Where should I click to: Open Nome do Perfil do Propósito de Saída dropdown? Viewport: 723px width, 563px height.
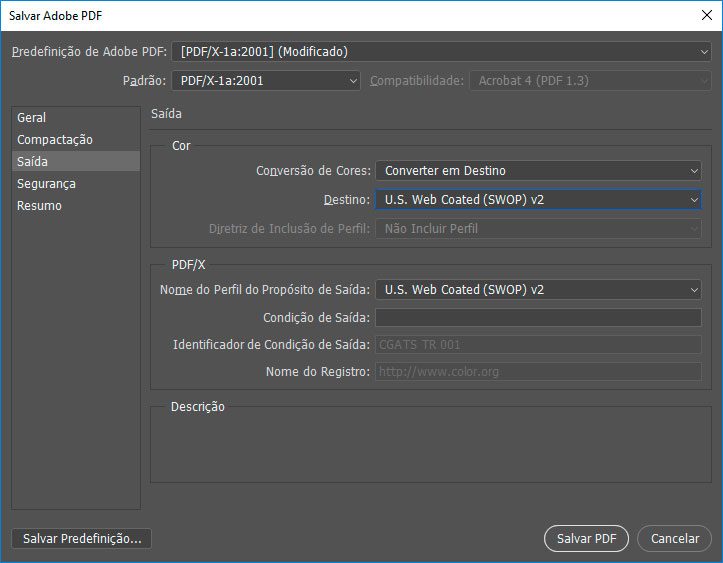pos(538,290)
